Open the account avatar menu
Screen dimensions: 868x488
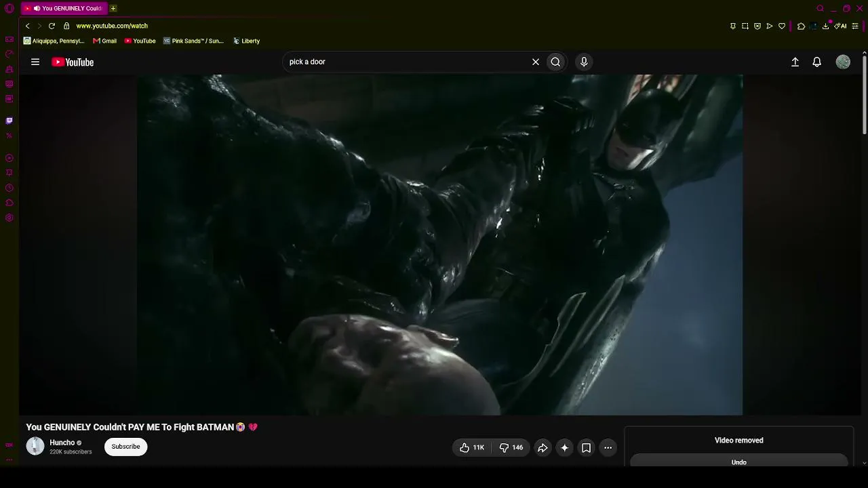[843, 62]
